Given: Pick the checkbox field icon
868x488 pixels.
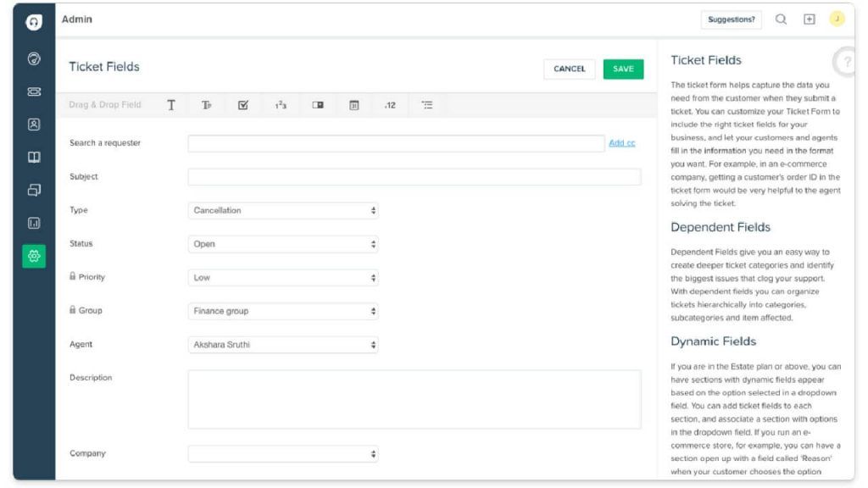Looking at the screenshot, I should tap(243, 105).
